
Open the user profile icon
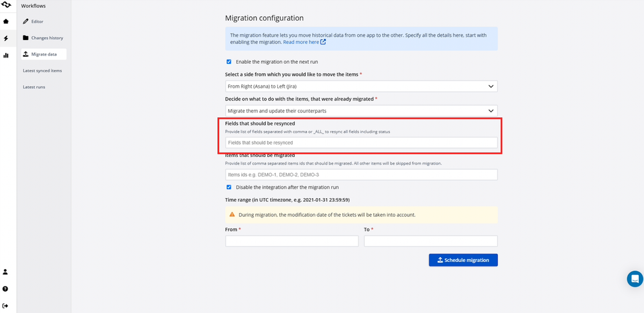point(6,272)
